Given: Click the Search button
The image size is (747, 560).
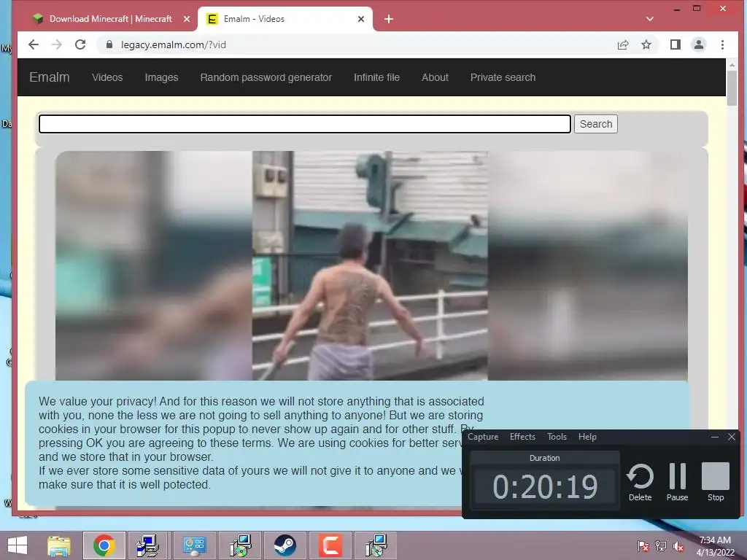Looking at the screenshot, I should coord(595,124).
